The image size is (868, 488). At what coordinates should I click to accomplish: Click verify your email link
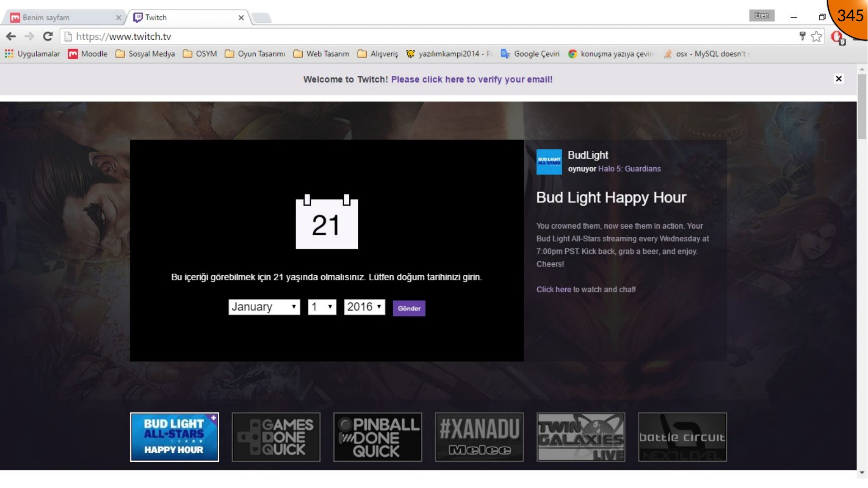point(472,80)
